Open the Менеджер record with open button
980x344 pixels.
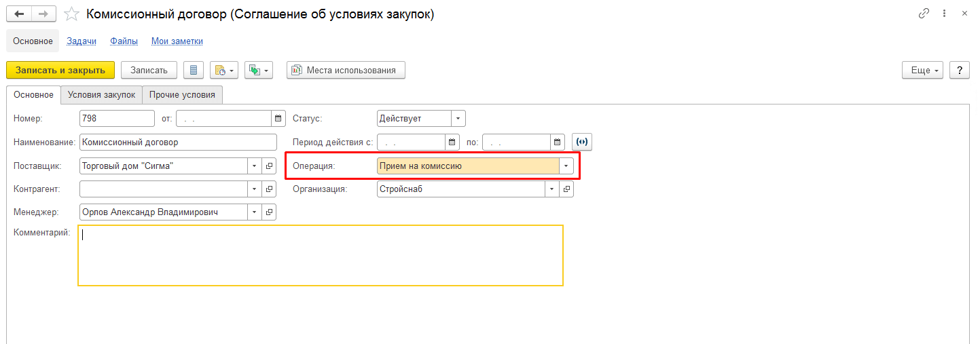(269, 212)
